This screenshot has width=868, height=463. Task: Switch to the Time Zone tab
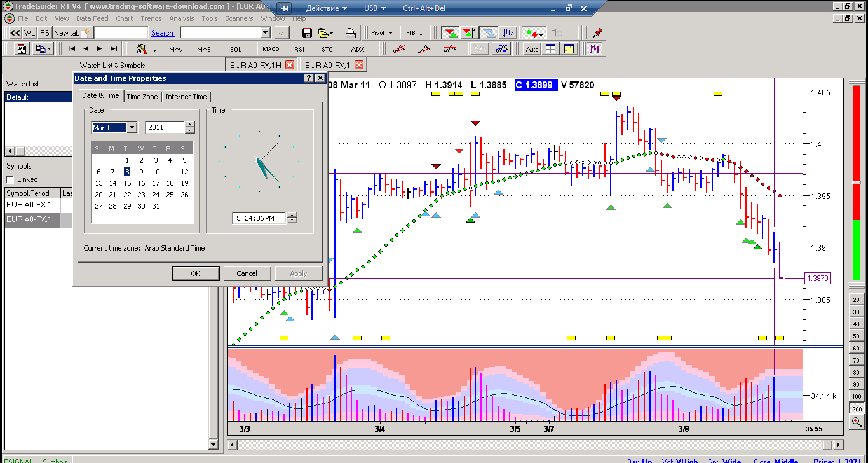(x=142, y=97)
